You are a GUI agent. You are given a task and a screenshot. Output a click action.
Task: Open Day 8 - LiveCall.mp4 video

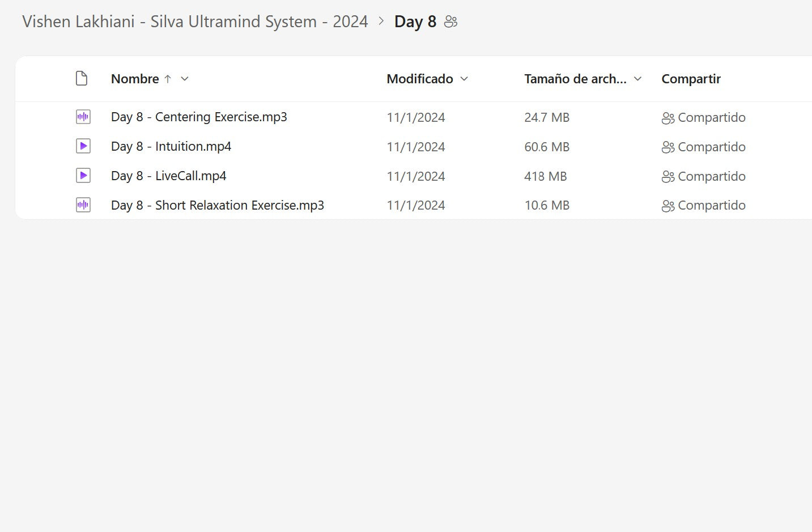pos(168,176)
